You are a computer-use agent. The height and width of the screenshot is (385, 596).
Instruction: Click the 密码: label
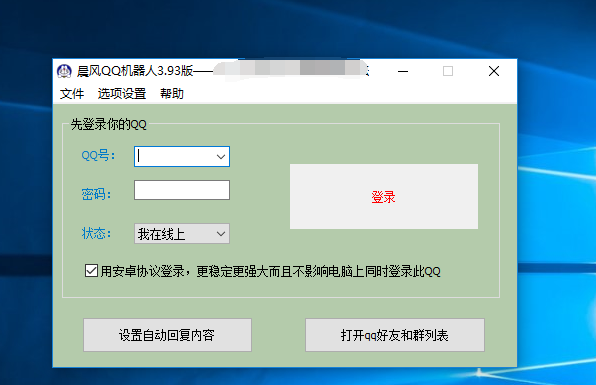[x=96, y=194]
